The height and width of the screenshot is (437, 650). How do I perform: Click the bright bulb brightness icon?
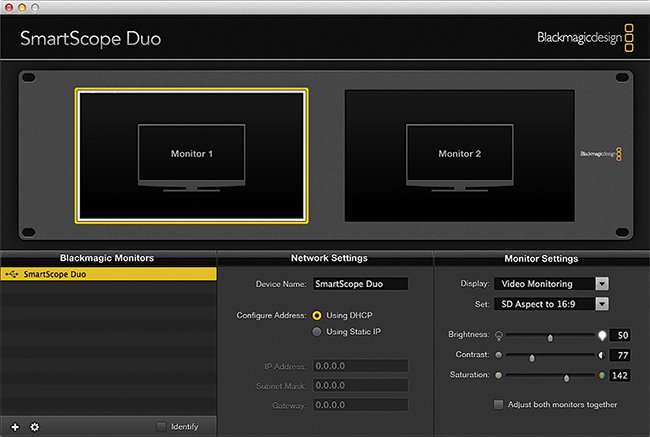click(x=602, y=336)
